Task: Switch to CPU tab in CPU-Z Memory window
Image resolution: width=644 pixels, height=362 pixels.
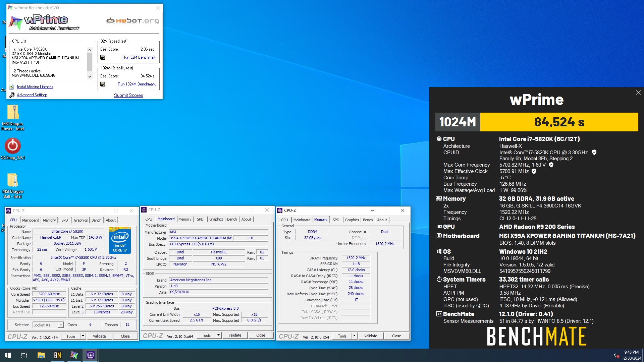Action: tap(284, 220)
